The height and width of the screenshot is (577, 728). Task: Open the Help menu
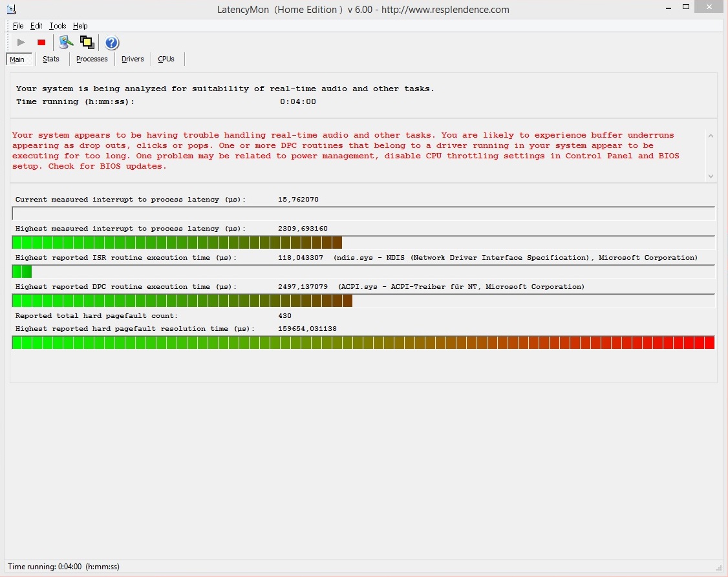point(80,26)
